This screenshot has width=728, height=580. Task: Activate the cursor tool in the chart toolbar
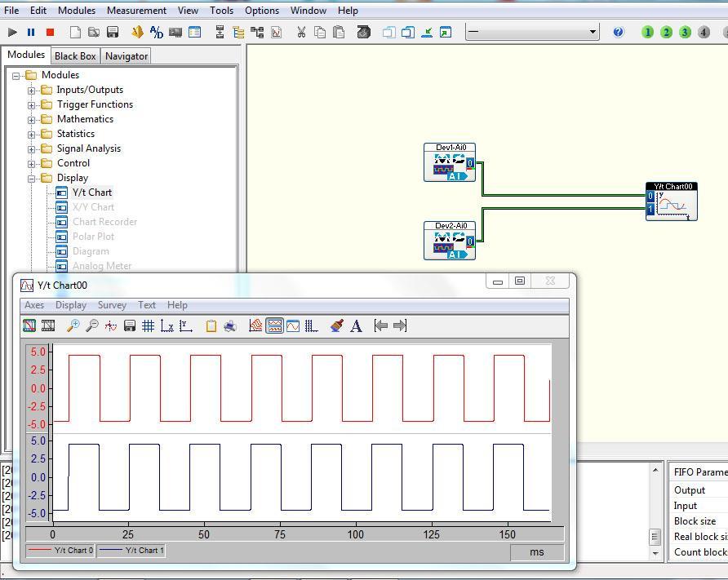tap(110, 326)
